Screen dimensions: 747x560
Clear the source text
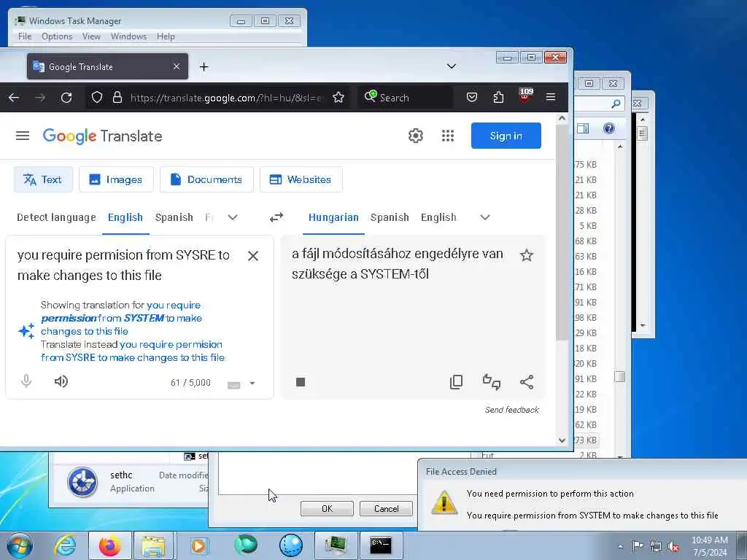pyautogui.click(x=253, y=256)
